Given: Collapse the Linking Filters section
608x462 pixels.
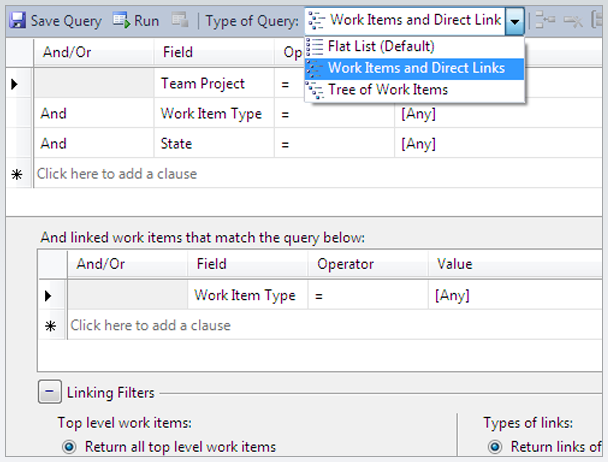Looking at the screenshot, I should pyautogui.click(x=49, y=392).
